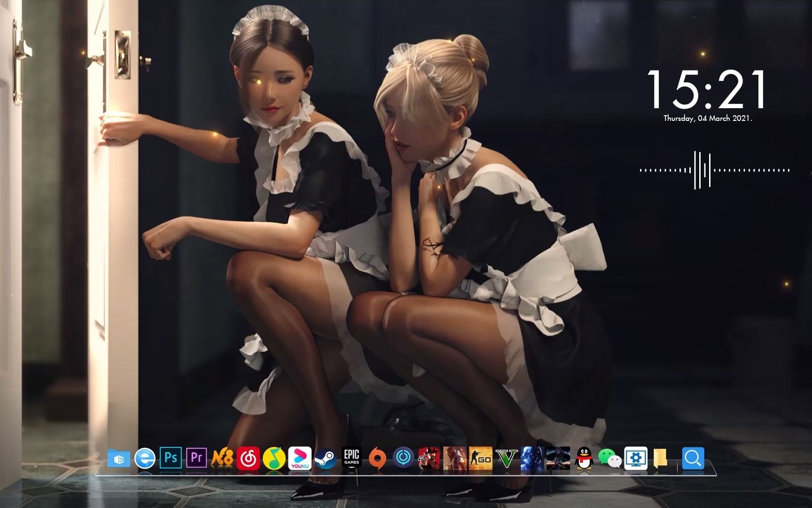Launch the dark battlefield game icon
Viewport: 812px width, 508px height.
click(x=558, y=458)
